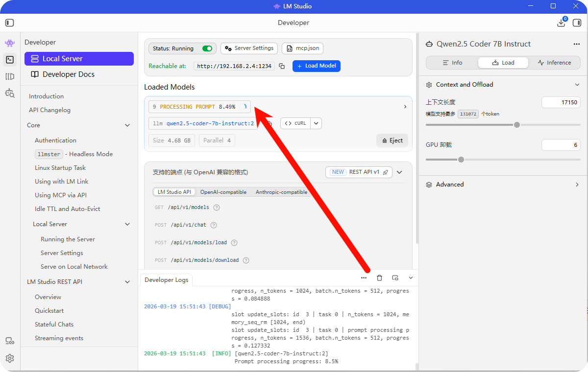Select the OpenAI-compatible endpoints tab
The height and width of the screenshot is (372, 588).
click(223, 192)
